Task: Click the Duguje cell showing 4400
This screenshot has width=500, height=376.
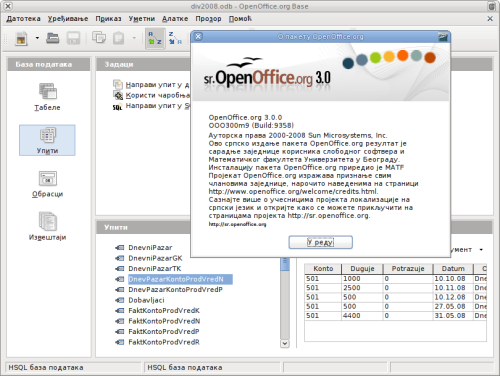Action: point(362,316)
